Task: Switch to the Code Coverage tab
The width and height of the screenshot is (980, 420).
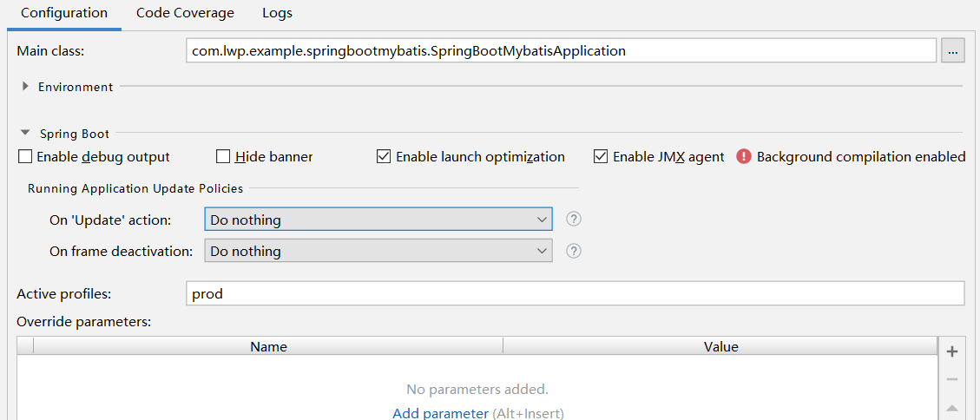Action: click(x=185, y=13)
